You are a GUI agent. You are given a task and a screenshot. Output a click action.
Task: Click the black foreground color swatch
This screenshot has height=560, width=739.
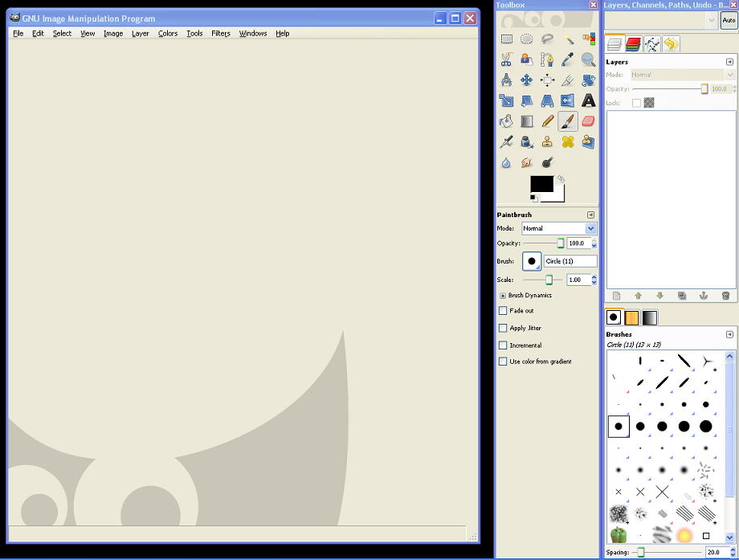coord(541,183)
